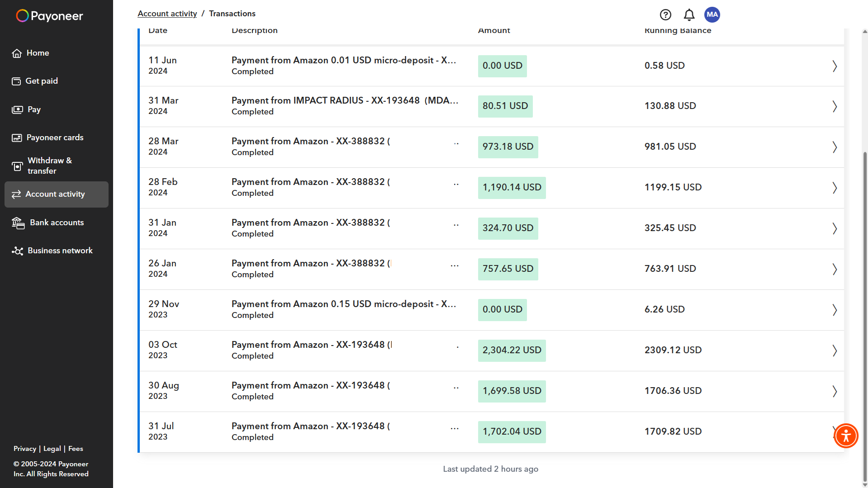Click the Bank accounts sidebar icon
The height and width of the screenshot is (488, 868).
coord(18,223)
